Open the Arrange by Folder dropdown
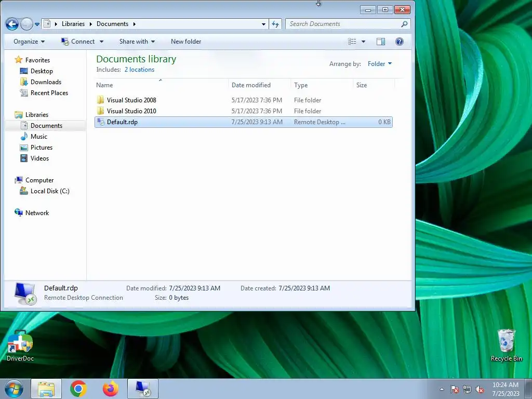The width and height of the screenshot is (532, 399). coord(379,64)
